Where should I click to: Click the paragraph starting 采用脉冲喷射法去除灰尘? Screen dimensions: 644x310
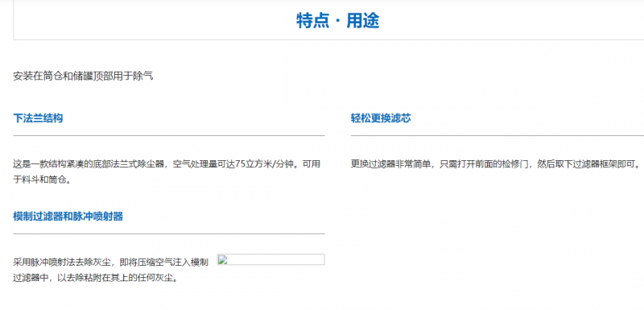(111, 271)
